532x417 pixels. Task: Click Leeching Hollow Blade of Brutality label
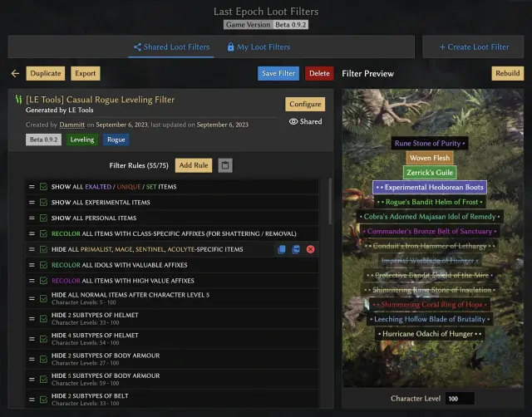pos(430,319)
